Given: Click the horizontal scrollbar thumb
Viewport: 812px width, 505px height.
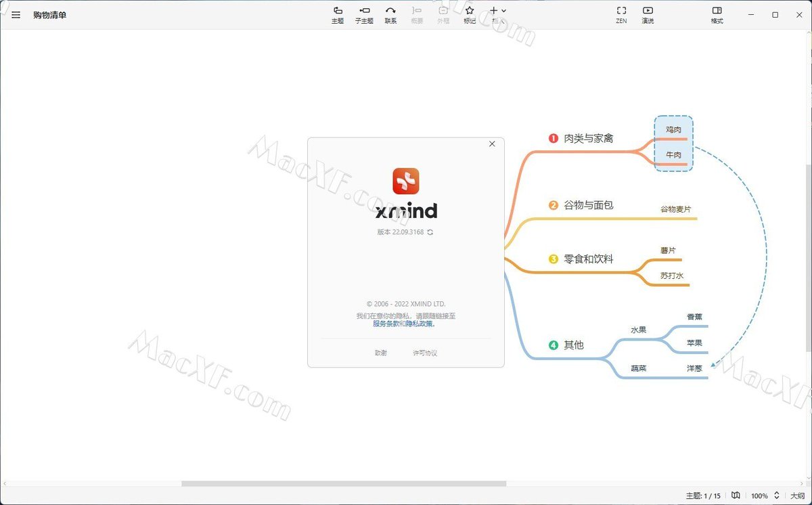Looking at the screenshot, I should point(344,483).
